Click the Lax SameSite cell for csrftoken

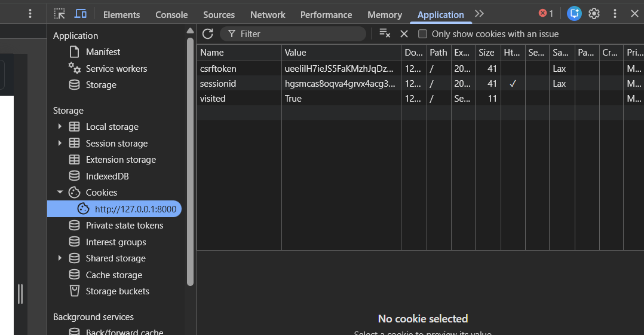click(x=562, y=68)
